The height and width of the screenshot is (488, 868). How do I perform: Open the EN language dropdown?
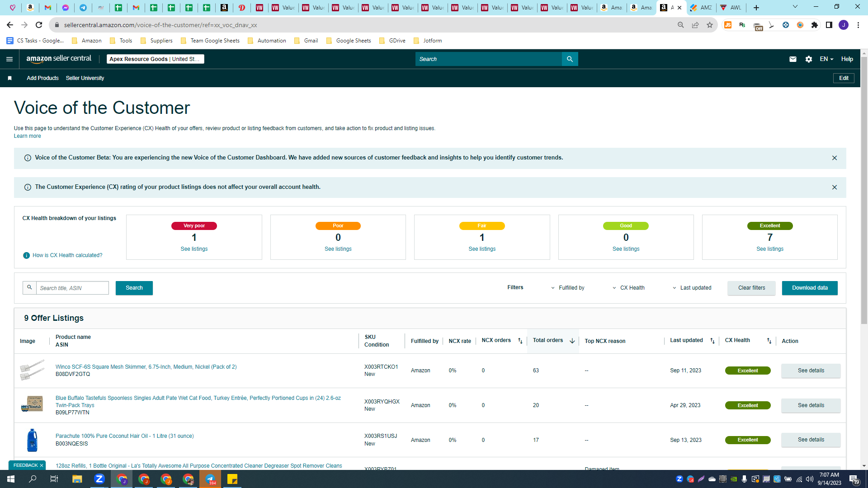[x=826, y=59]
